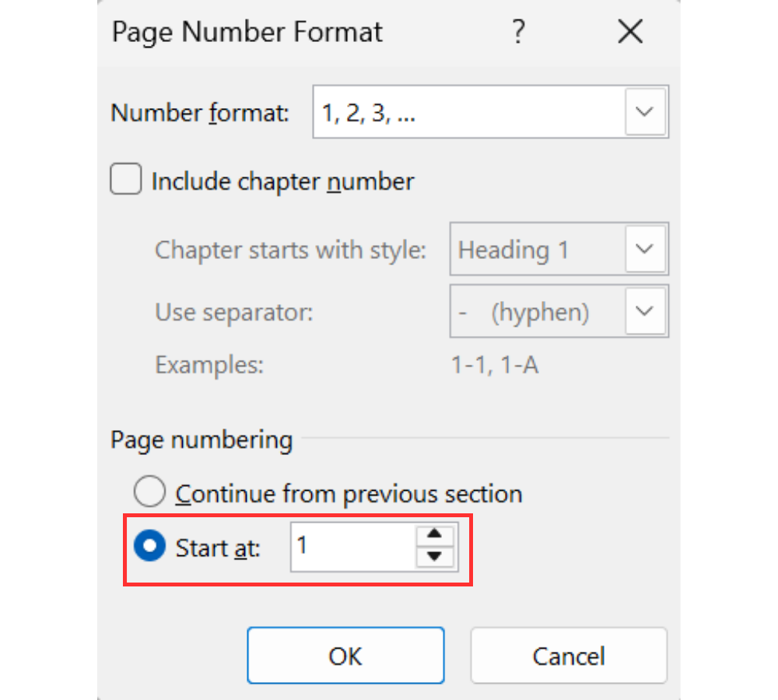Select Continue from previous section radio
Image resolution: width=778 pixels, height=700 pixels.
click(149, 492)
